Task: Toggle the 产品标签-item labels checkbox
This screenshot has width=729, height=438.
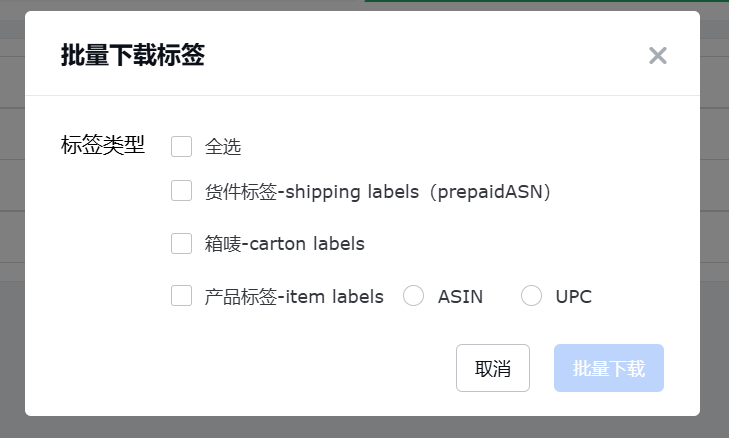Action: (181, 296)
